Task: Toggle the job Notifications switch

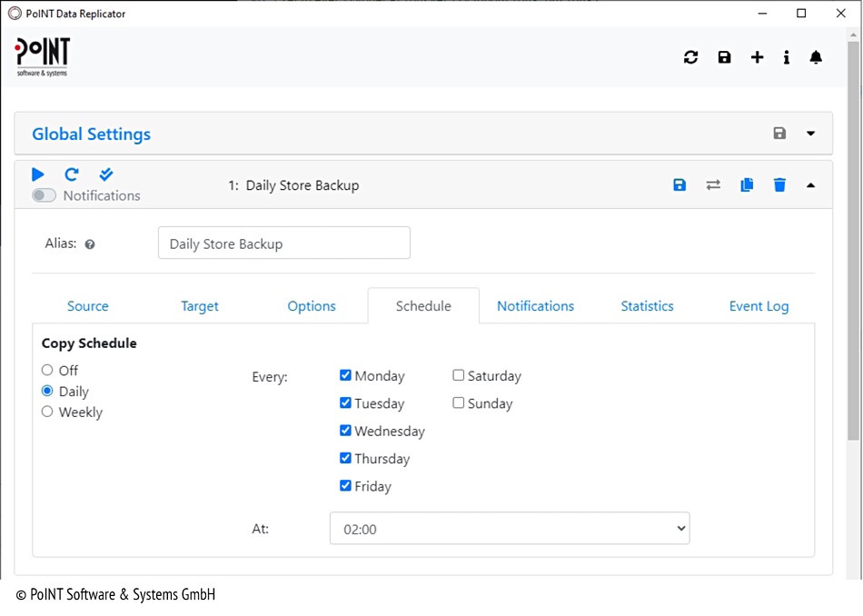Action: (44, 195)
